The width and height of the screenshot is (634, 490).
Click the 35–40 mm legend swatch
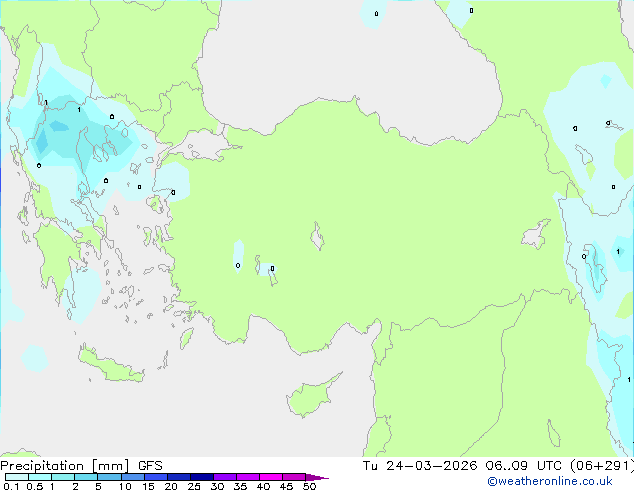[x=248, y=477]
